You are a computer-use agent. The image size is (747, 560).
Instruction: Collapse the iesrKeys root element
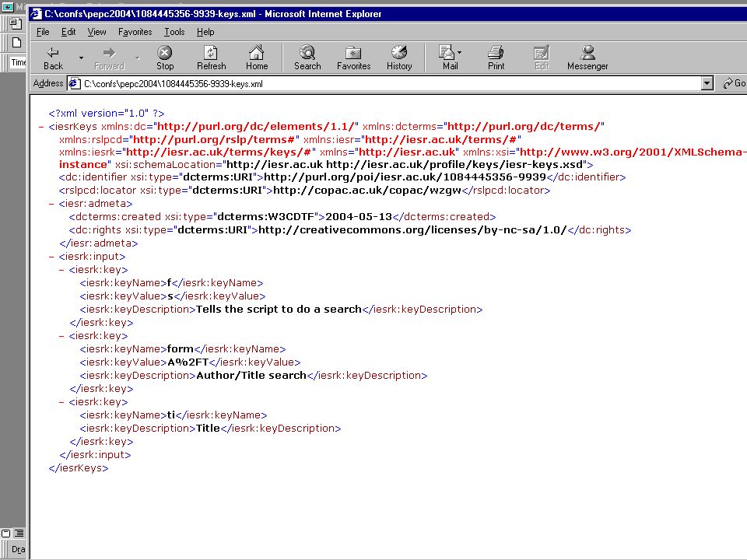[x=41, y=127]
